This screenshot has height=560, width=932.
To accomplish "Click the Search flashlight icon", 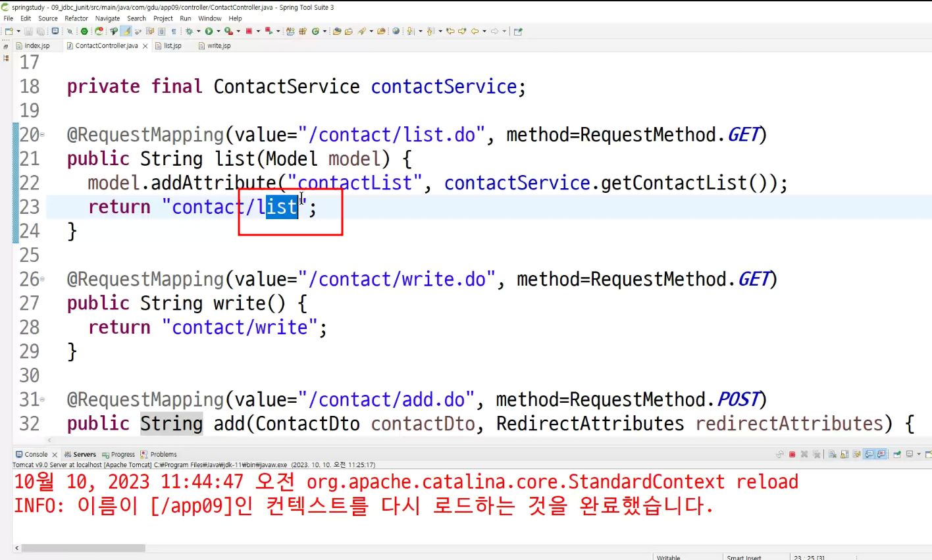I will tap(361, 31).
